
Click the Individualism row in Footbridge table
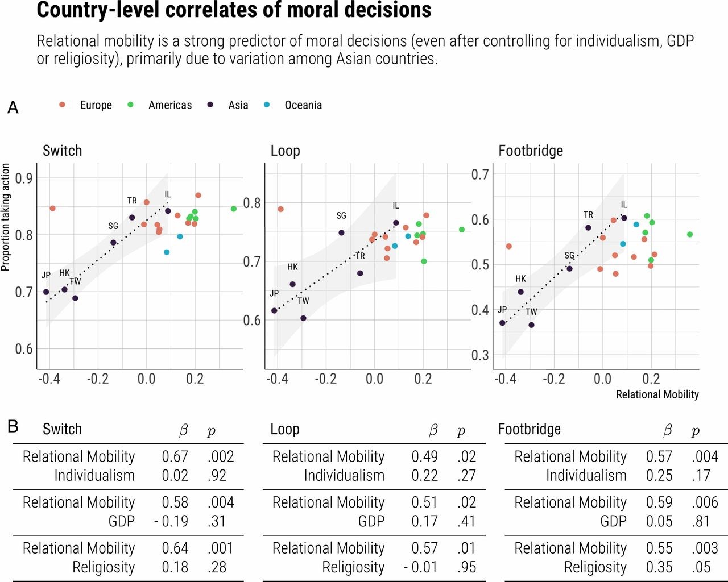click(586, 476)
